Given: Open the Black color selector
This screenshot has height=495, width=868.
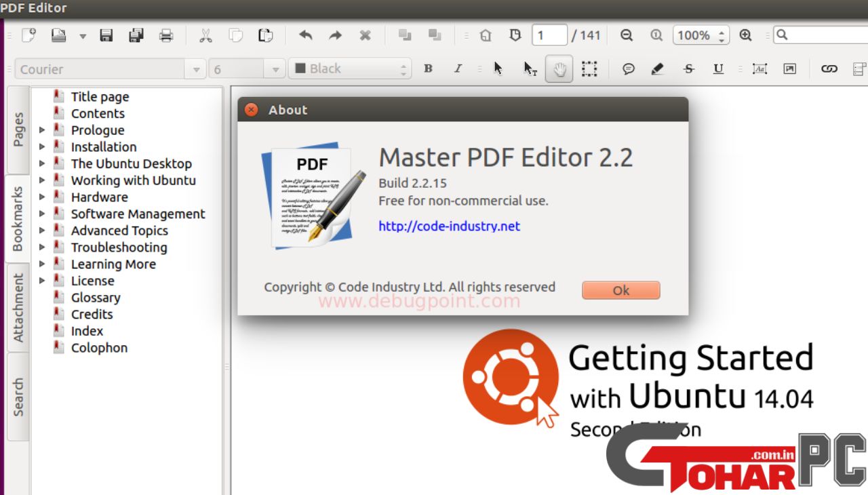Looking at the screenshot, I should coord(349,69).
